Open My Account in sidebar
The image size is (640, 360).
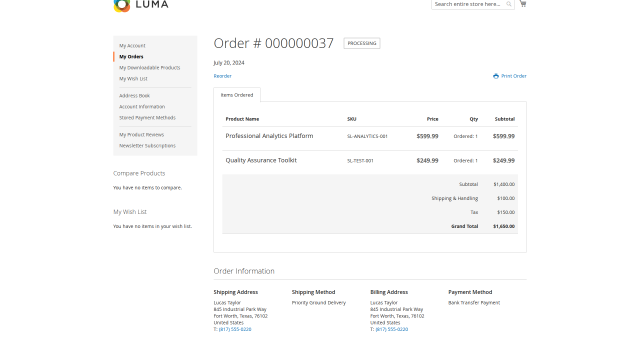click(132, 46)
